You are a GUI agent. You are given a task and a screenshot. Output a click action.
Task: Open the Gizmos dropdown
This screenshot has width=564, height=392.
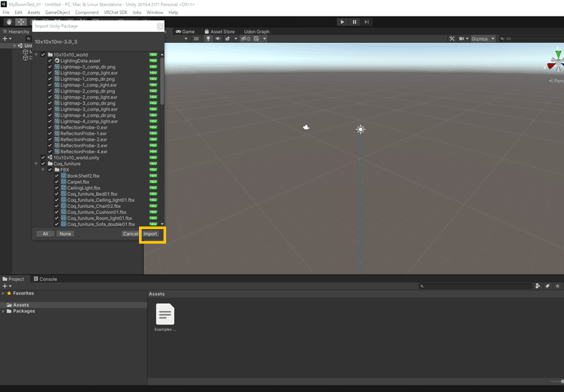(x=483, y=38)
